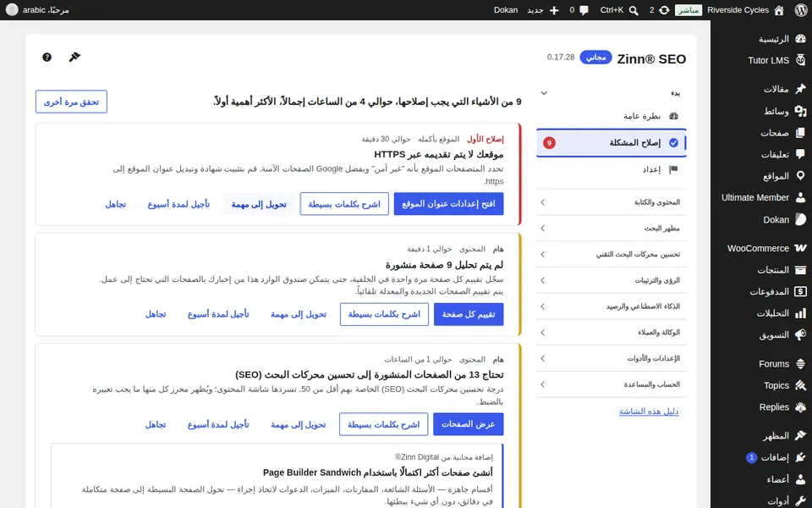Click the user avatar next to مرحبًا arabic

(11, 10)
